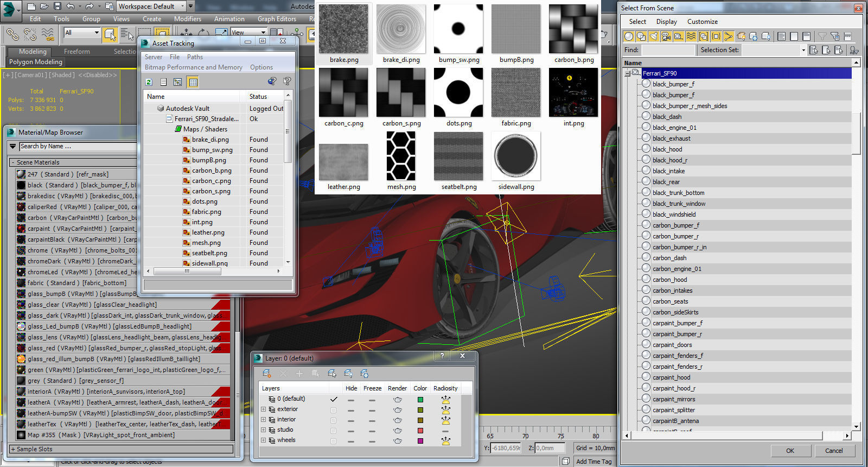868x467 pixels.
Task: Toggle Display Bones filter in Select From Scene
Action: tap(729, 36)
